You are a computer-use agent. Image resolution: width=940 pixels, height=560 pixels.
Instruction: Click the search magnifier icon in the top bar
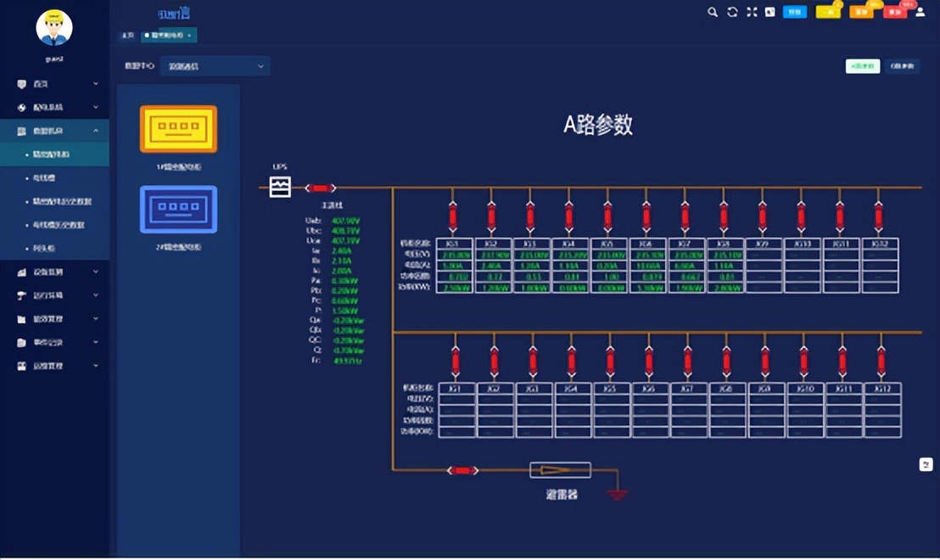point(713,12)
